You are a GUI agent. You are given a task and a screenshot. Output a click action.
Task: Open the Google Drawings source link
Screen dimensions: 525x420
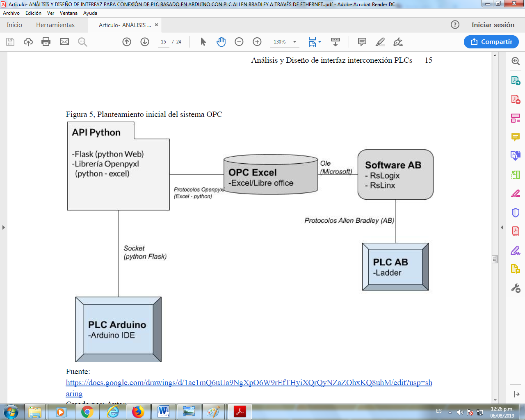coord(249,383)
